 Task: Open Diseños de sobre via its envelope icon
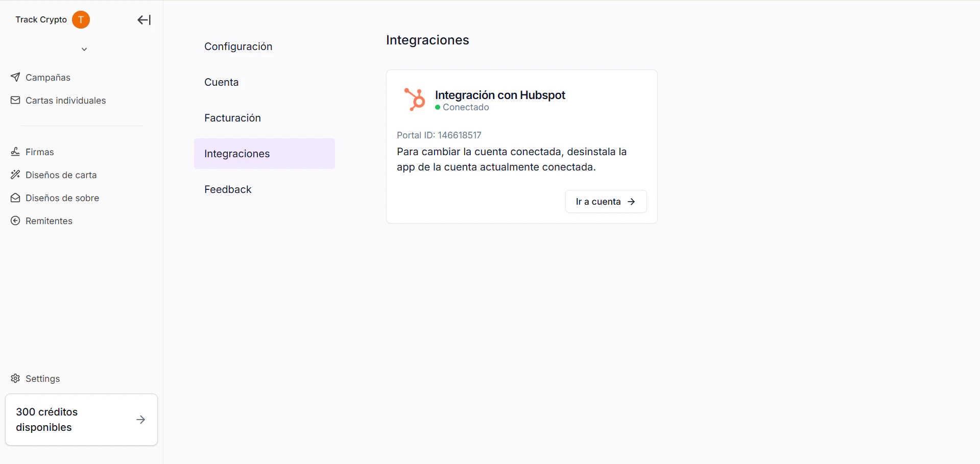point(15,198)
